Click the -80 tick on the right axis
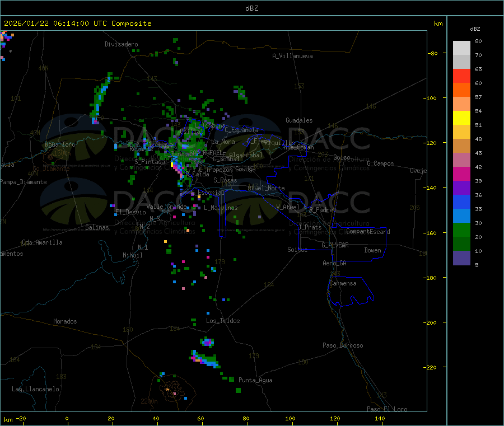504x426 pixels. [432, 53]
